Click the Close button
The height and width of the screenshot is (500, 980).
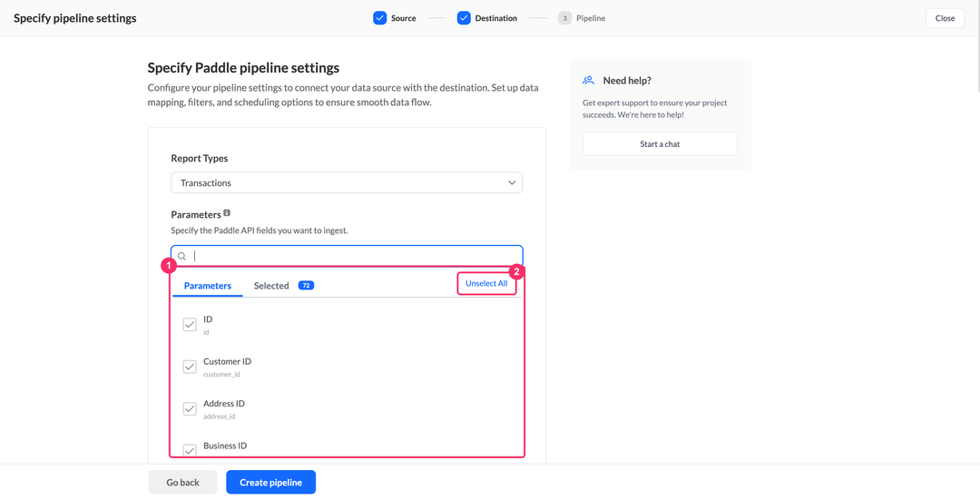click(945, 18)
